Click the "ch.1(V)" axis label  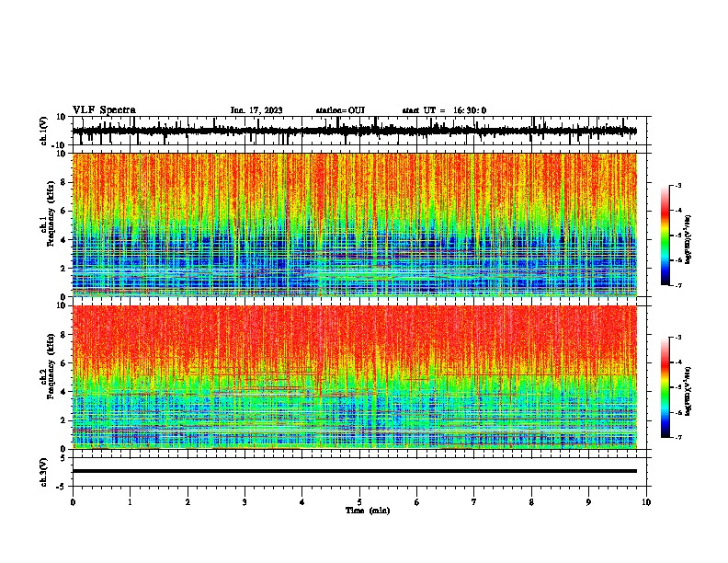[x=43, y=131]
